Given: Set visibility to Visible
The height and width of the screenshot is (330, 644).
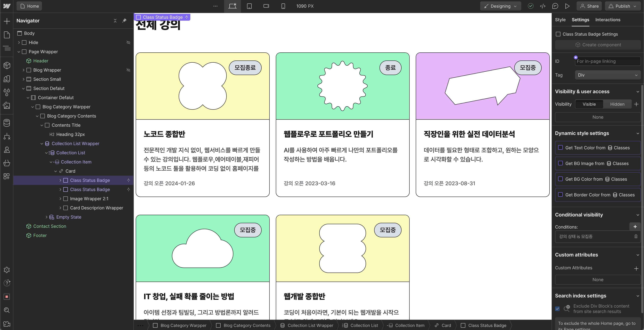Looking at the screenshot, I should point(589,104).
